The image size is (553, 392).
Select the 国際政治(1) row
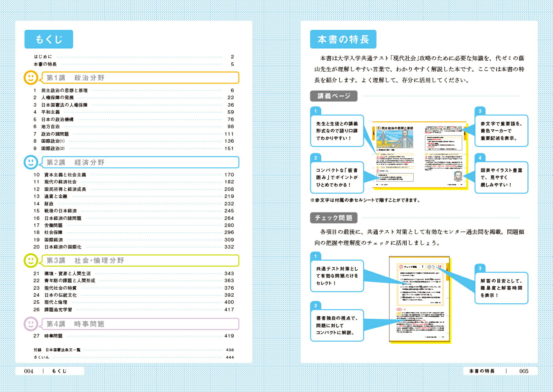pos(134,141)
